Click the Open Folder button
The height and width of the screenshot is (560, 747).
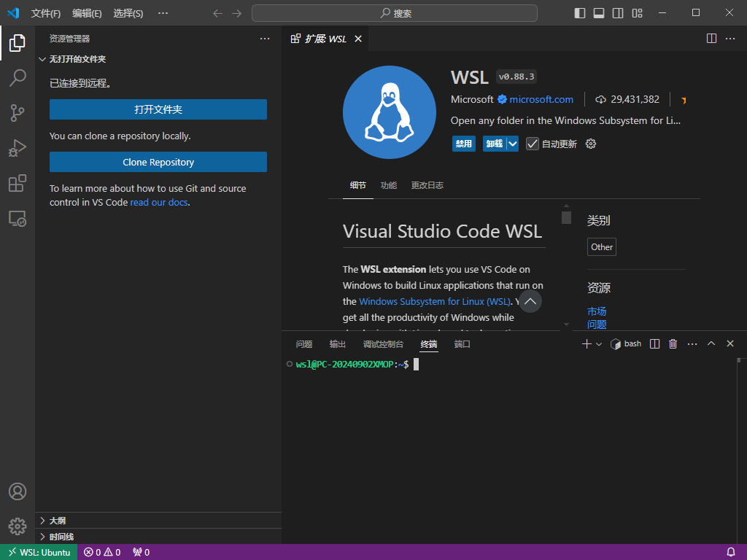158,109
